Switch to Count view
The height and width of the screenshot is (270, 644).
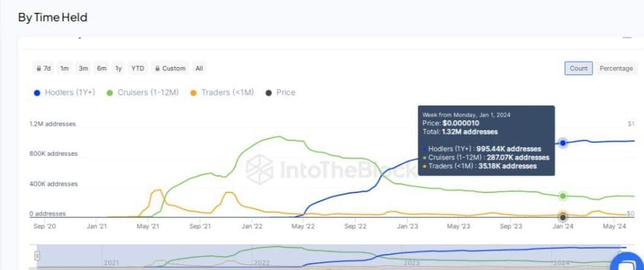pyautogui.click(x=579, y=68)
